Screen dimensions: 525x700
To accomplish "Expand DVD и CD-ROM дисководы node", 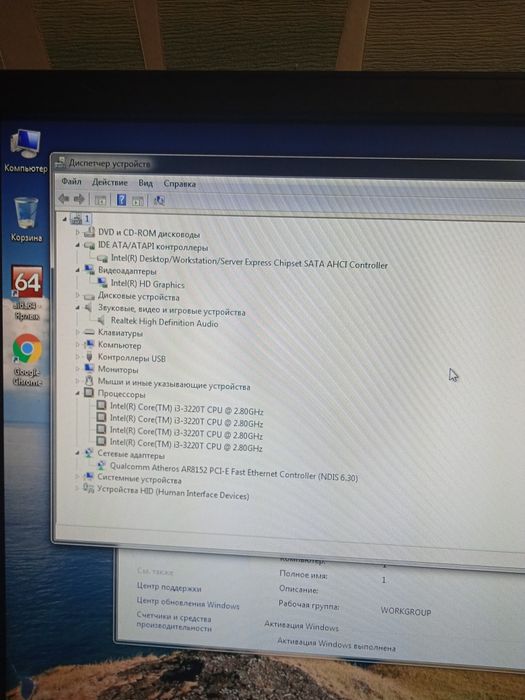I will (x=78, y=232).
